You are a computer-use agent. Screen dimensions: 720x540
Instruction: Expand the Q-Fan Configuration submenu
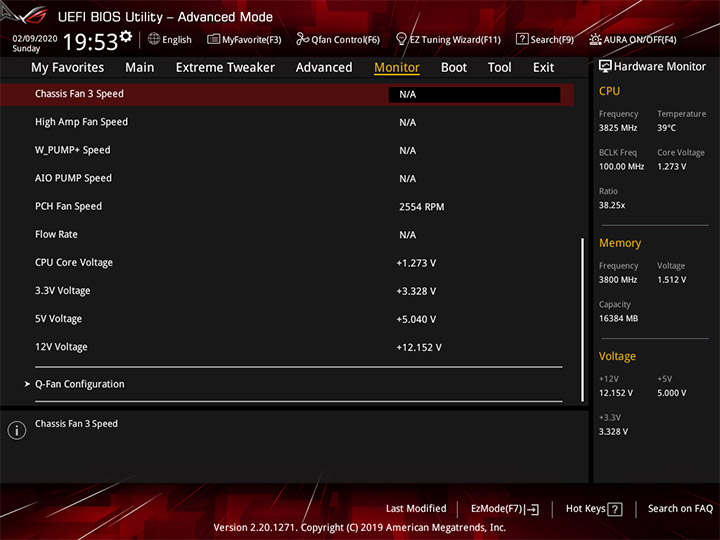tap(79, 384)
